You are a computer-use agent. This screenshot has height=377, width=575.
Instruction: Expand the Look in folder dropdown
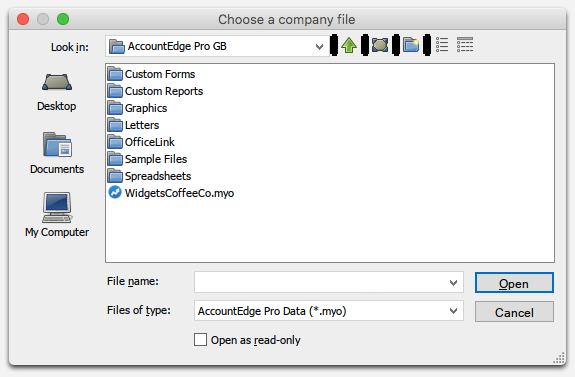319,47
